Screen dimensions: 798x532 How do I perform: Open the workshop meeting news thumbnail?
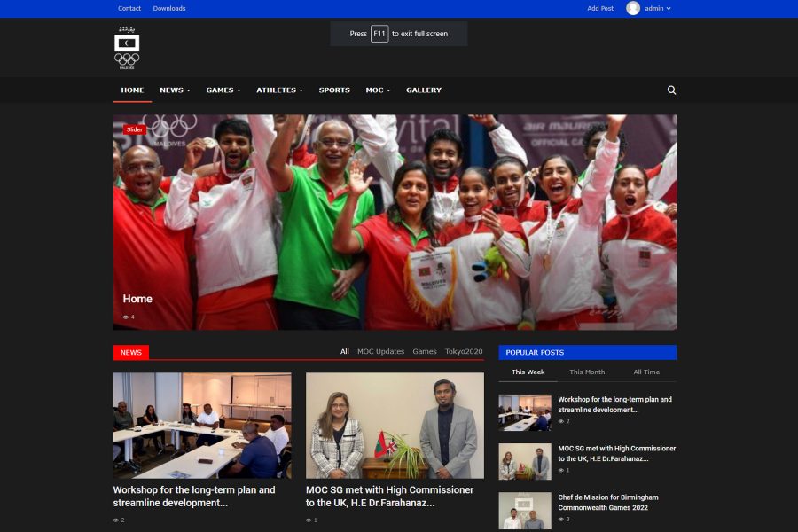(x=202, y=425)
